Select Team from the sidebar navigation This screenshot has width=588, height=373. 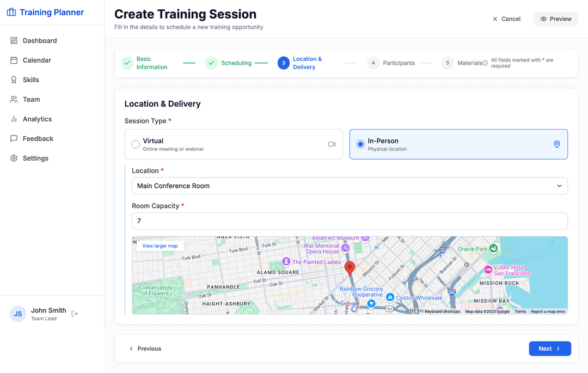pyautogui.click(x=33, y=99)
